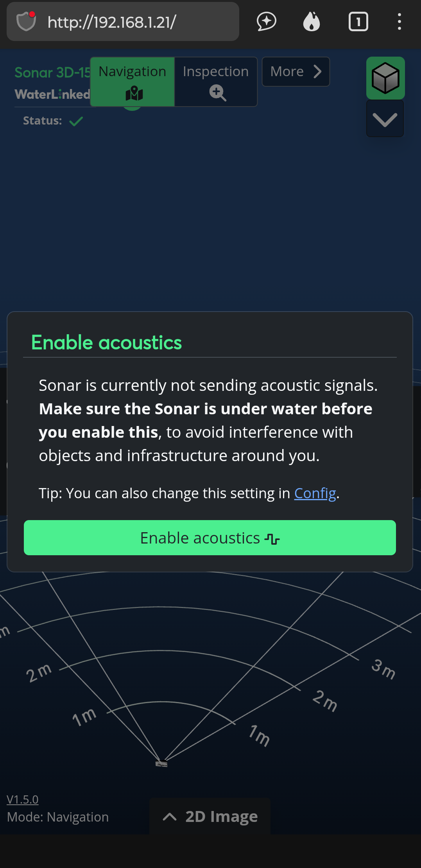Expand the More menu
This screenshot has height=868, width=421.
(296, 71)
